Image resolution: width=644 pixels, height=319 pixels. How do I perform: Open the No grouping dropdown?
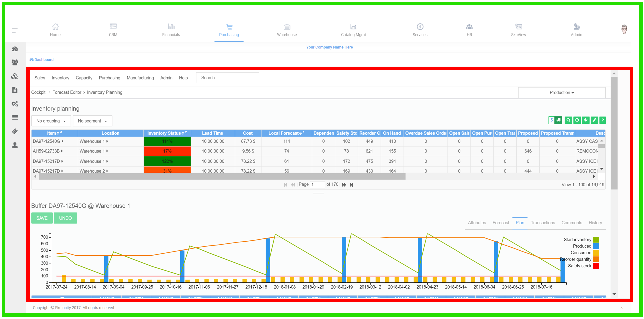pyautogui.click(x=51, y=121)
